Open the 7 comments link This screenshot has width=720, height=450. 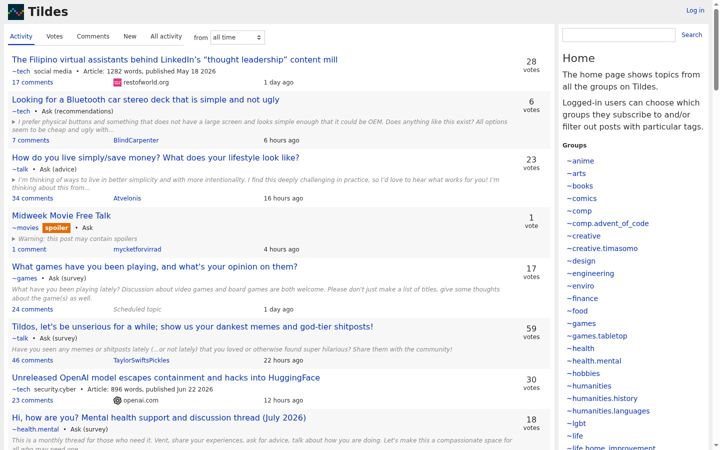(x=30, y=141)
